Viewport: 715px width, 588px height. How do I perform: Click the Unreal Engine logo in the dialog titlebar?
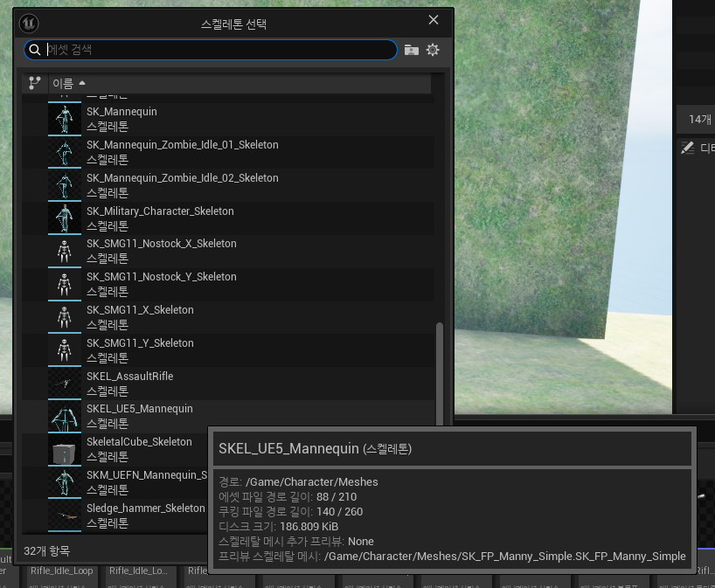click(x=29, y=24)
